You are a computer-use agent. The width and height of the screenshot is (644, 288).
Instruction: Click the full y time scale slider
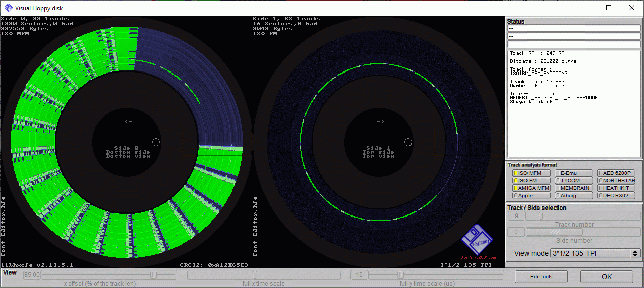(x=436, y=275)
